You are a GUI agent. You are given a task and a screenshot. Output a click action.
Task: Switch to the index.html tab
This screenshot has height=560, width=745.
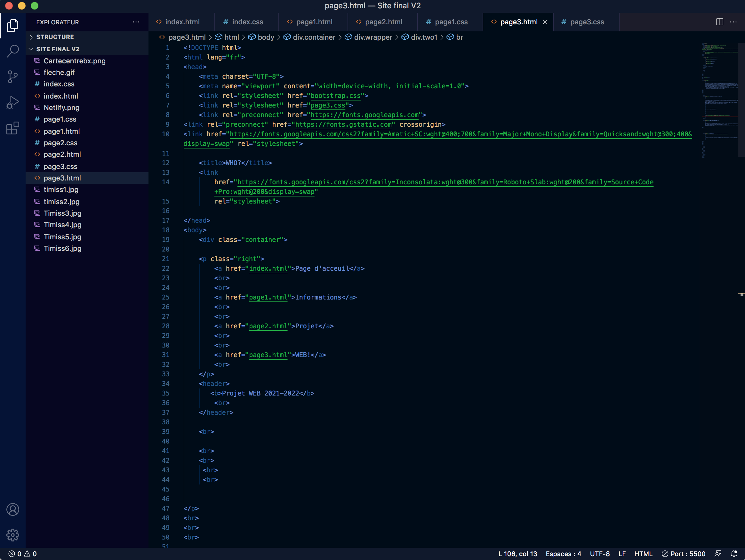point(181,22)
